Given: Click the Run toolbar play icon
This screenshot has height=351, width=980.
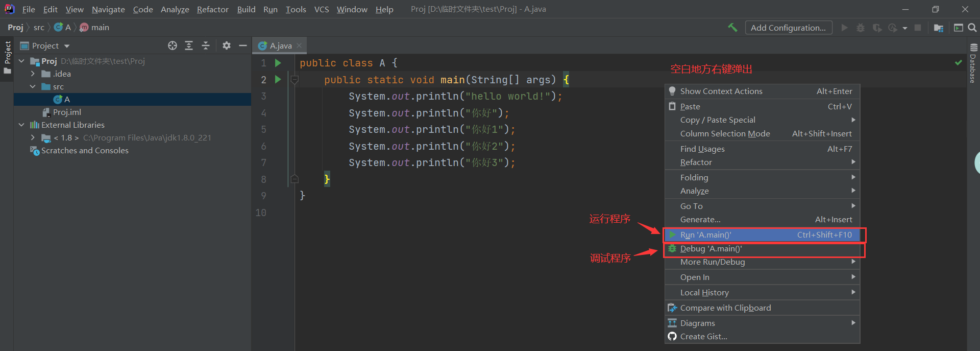Looking at the screenshot, I should (x=845, y=28).
